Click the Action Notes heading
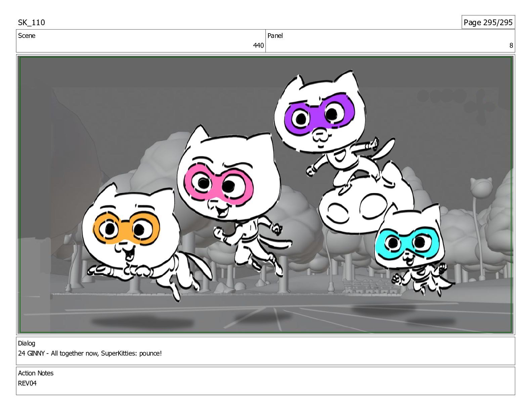The width and height of the screenshot is (532, 411). click(36, 373)
